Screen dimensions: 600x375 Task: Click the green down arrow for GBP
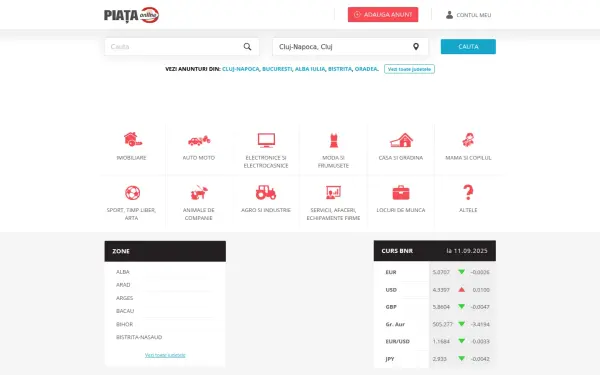[461, 307]
